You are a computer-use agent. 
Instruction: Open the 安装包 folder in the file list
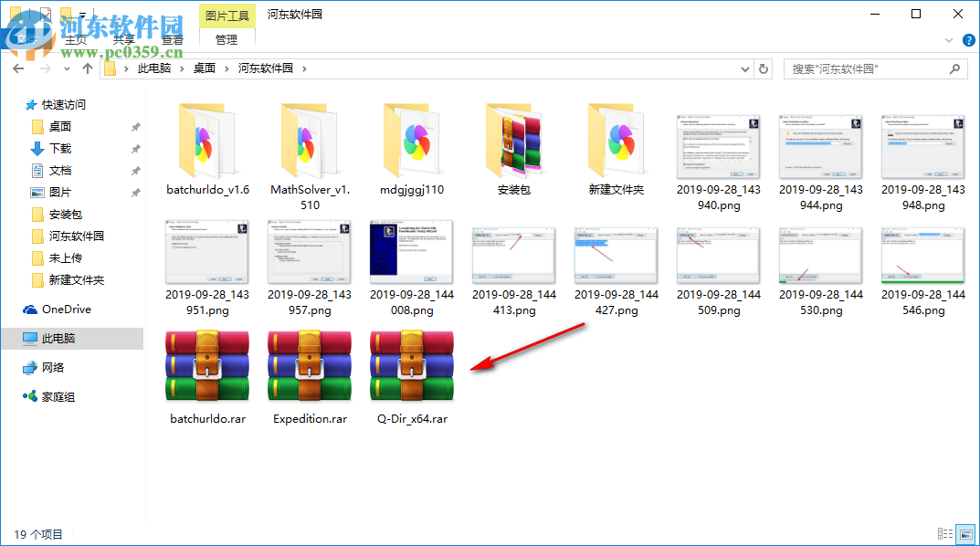pos(513,142)
